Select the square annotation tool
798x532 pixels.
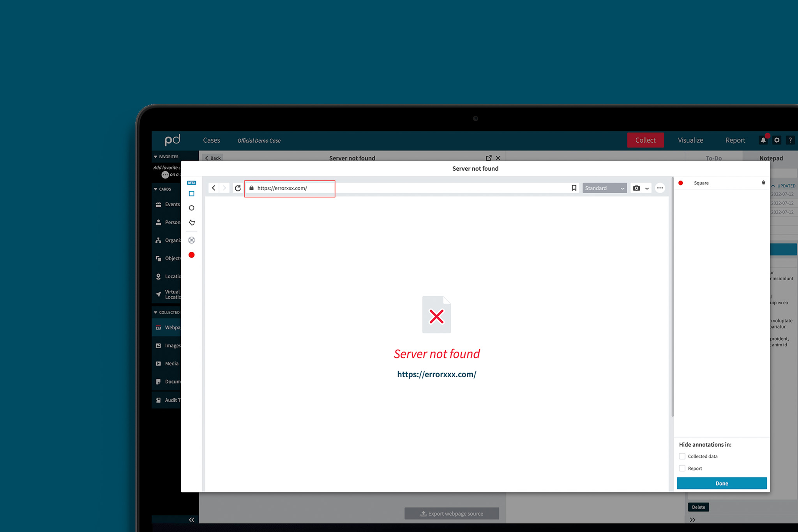[191, 194]
